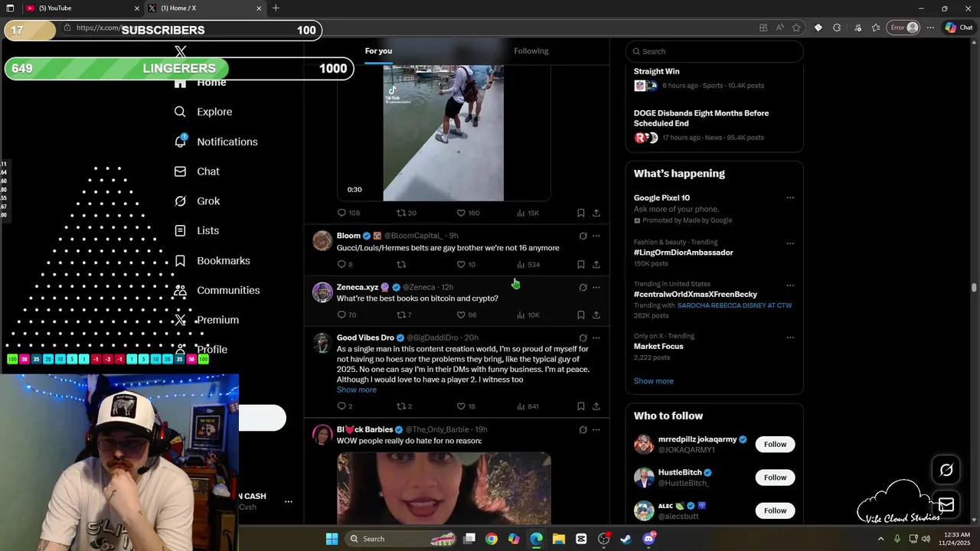Bookmark Zeneca.xyz bitcoin books post

click(x=580, y=315)
